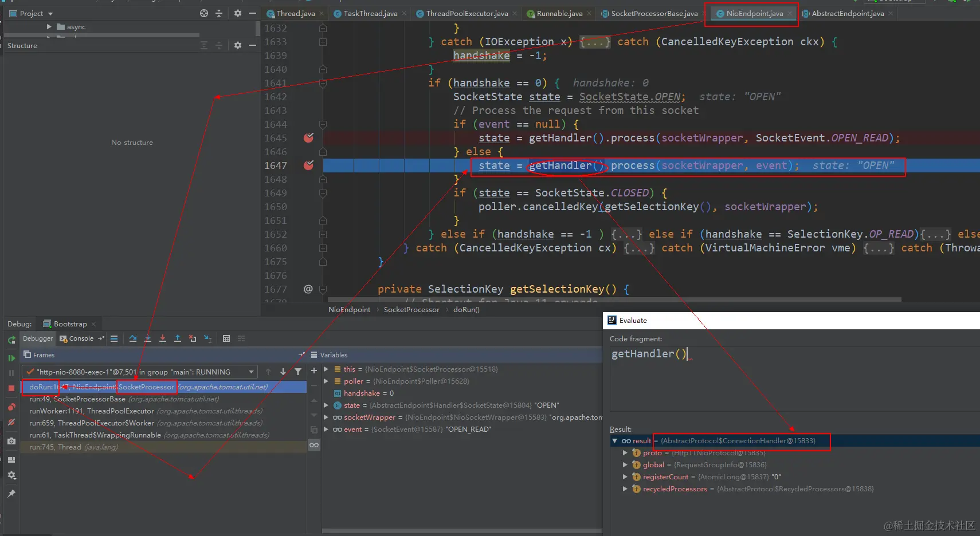This screenshot has height=536, width=980.
Task: Click the camera thread dump icon
Action: point(11,441)
